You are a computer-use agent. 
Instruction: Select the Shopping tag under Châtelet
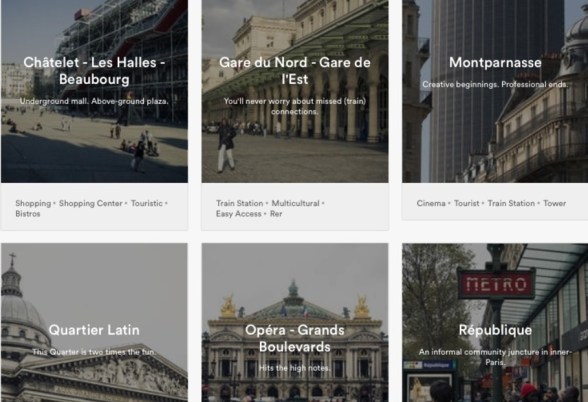pos(33,203)
